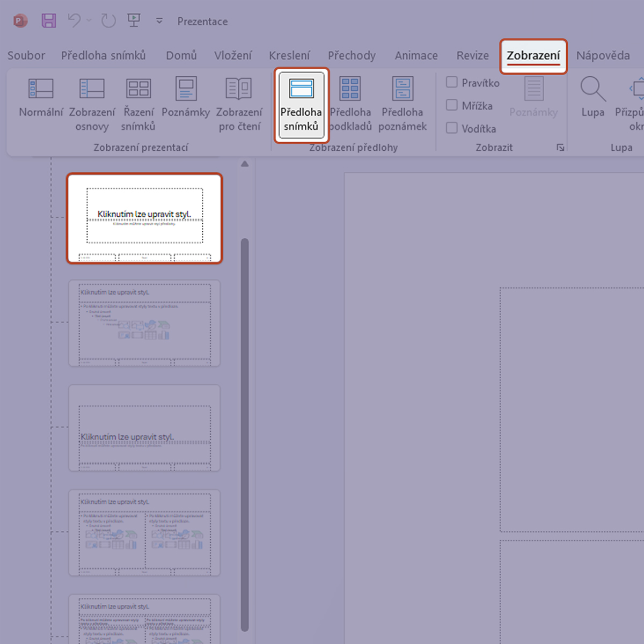
Task: Select the Zobrazení tab
Action: (x=533, y=56)
